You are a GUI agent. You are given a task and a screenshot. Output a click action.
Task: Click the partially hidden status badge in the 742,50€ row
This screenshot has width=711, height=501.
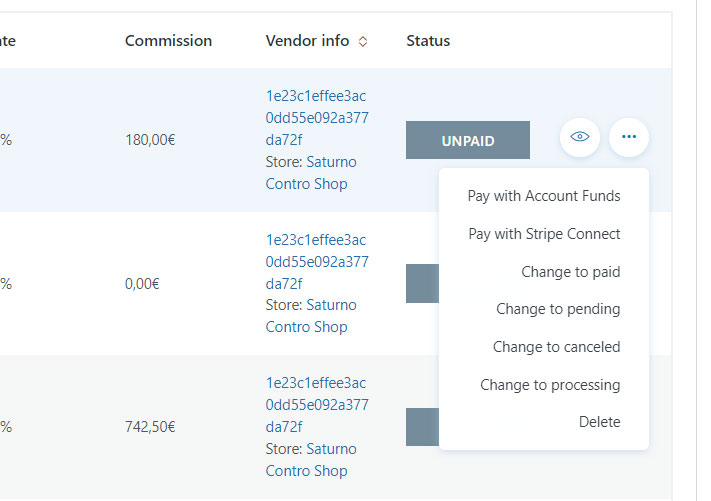[422, 427]
